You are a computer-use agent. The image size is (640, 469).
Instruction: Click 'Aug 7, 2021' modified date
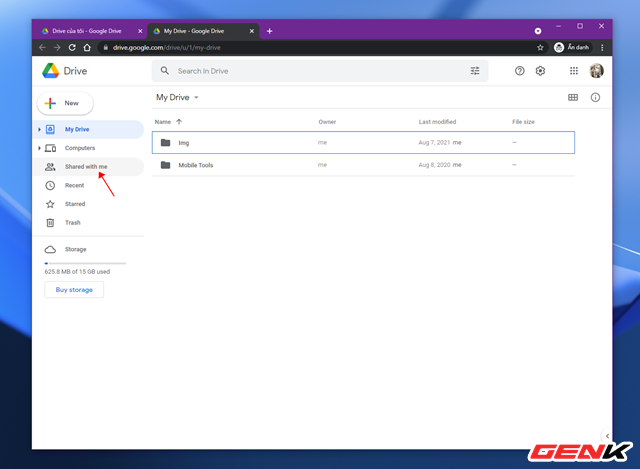point(434,142)
